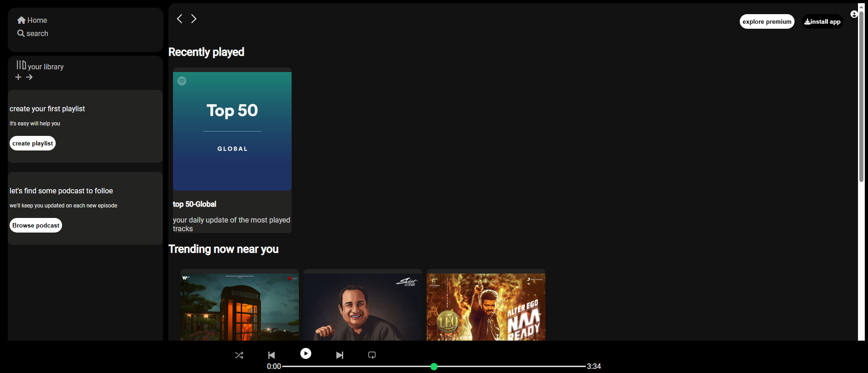Image resolution: width=868 pixels, height=373 pixels.
Task: Go back with the left chevron
Action: tap(180, 19)
